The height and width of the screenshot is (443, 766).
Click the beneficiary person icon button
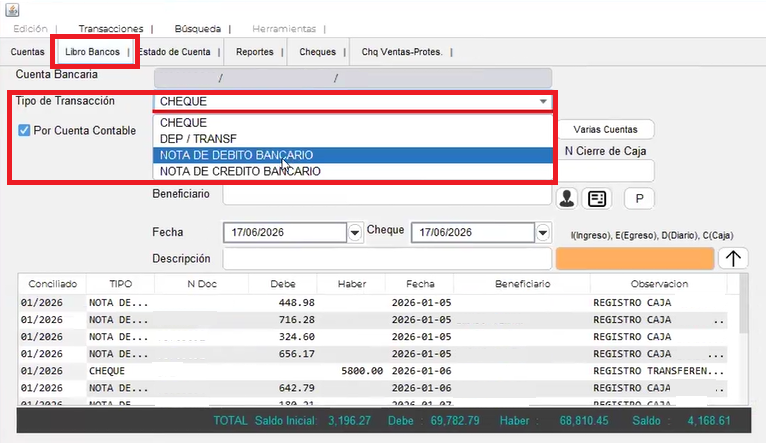click(x=567, y=198)
